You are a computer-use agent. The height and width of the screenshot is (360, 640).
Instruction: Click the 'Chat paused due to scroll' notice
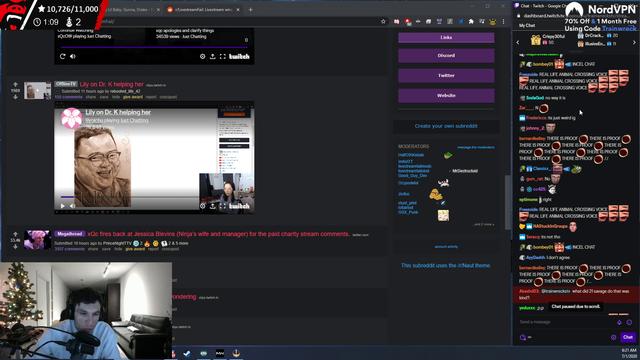point(576,307)
